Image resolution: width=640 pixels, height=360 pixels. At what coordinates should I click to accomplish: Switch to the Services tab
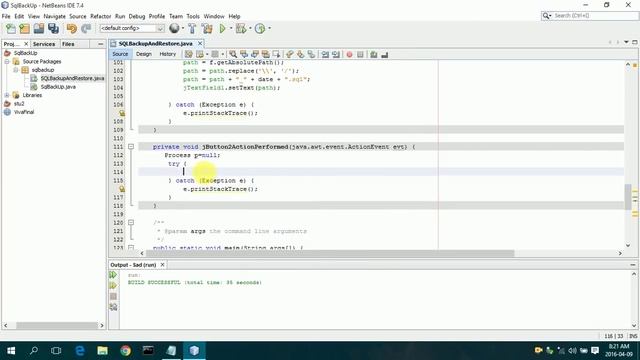(x=44, y=44)
